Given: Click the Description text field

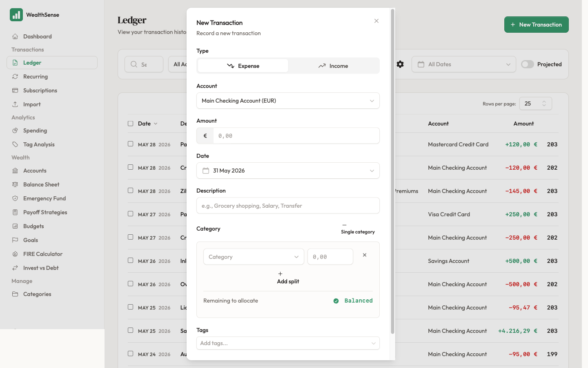Looking at the screenshot, I should coord(288,206).
